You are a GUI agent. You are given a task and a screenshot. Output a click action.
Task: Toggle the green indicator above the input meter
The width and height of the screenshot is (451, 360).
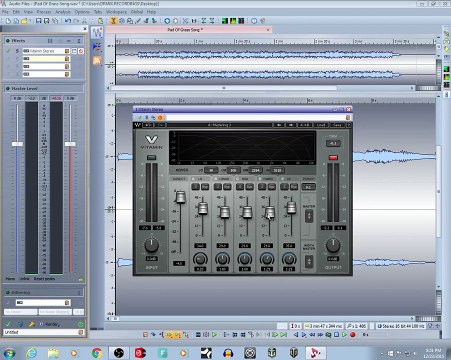click(151, 157)
